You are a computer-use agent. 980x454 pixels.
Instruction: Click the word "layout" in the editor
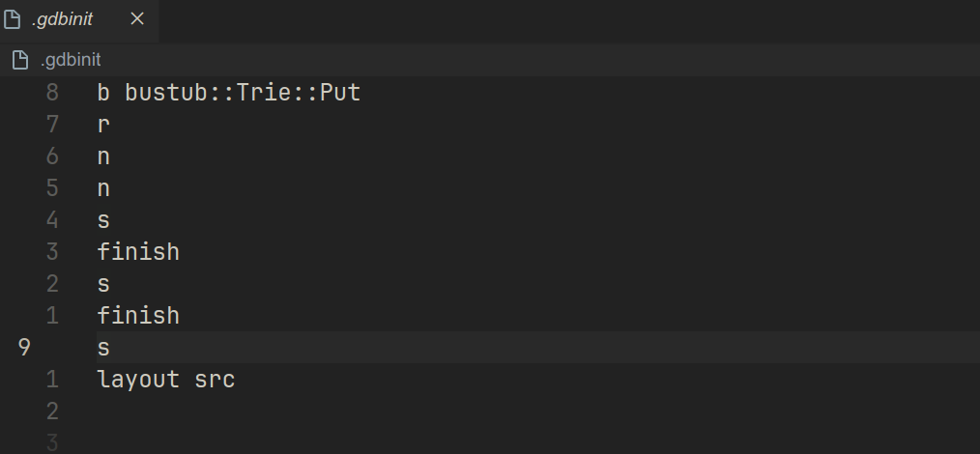click(x=139, y=380)
